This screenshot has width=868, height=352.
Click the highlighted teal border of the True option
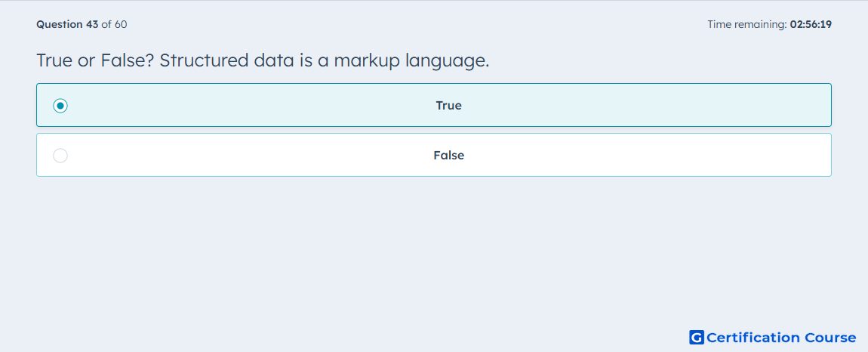(434, 85)
